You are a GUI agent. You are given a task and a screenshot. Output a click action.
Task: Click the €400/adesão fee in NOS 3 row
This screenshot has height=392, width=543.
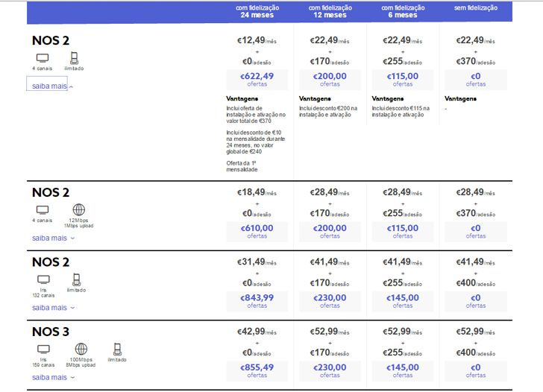click(x=476, y=353)
